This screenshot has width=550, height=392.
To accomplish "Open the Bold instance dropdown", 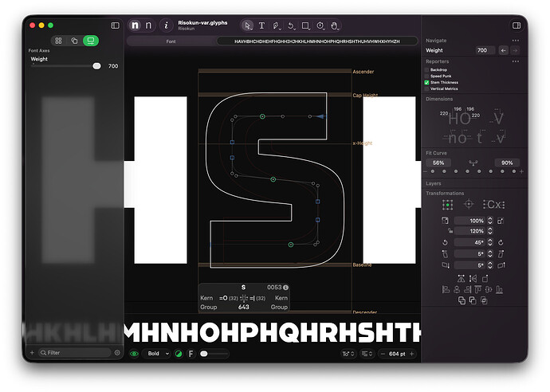I will pos(157,354).
